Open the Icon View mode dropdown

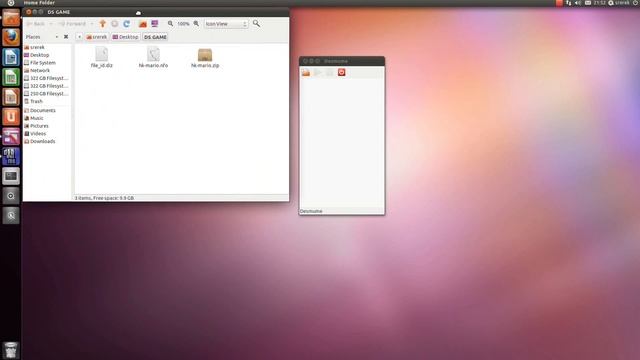[226, 24]
